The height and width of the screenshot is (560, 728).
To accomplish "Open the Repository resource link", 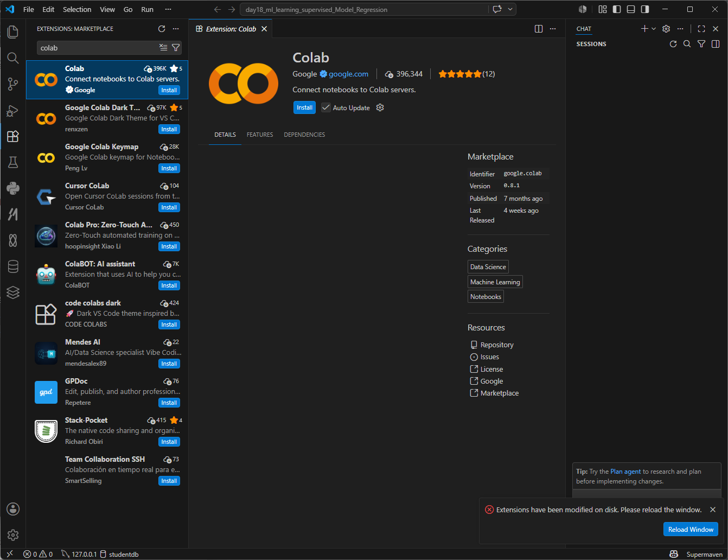I will tap(497, 345).
